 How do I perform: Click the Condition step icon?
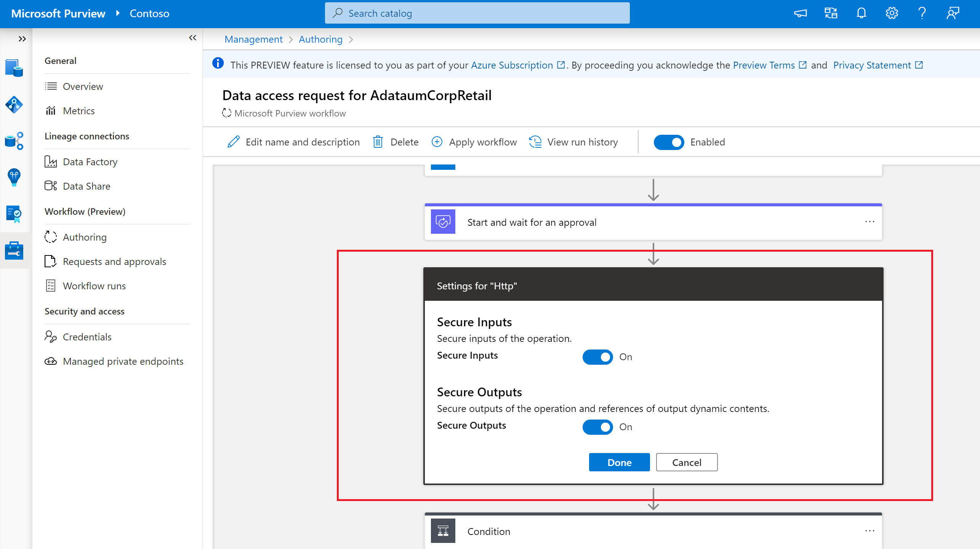pyautogui.click(x=443, y=531)
